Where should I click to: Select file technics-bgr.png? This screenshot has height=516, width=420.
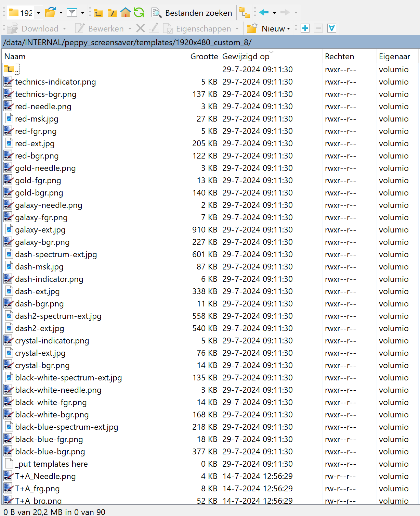(x=46, y=94)
